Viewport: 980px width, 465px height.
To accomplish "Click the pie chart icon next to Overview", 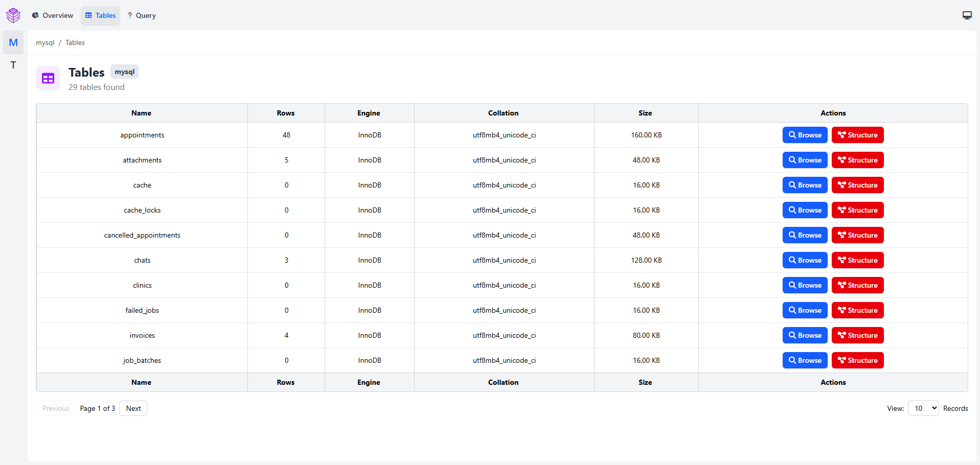I will click(35, 15).
